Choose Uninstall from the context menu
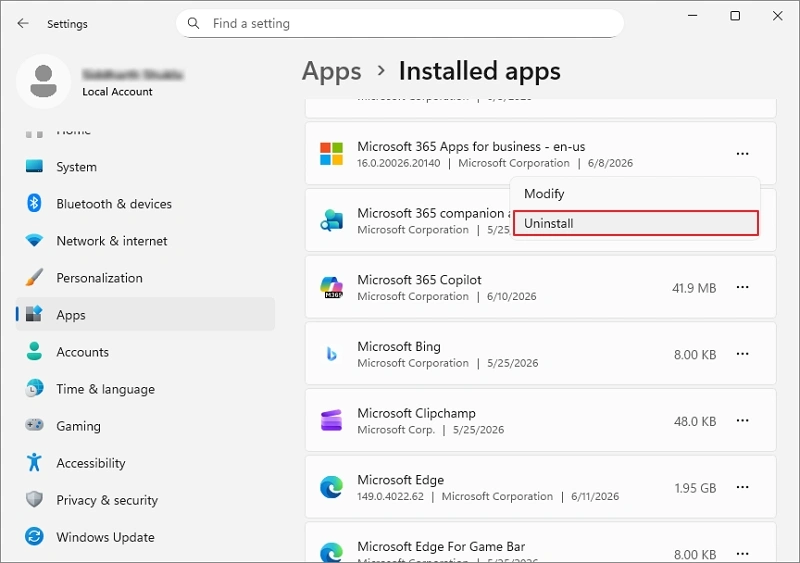The height and width of the screenshot is (563, 800). [x=635, y=224]
